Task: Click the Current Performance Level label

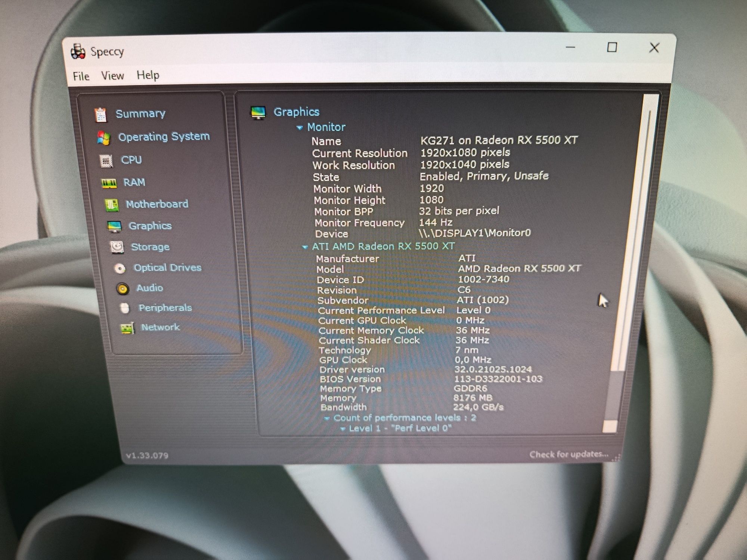Action: [x=381, y=311]
